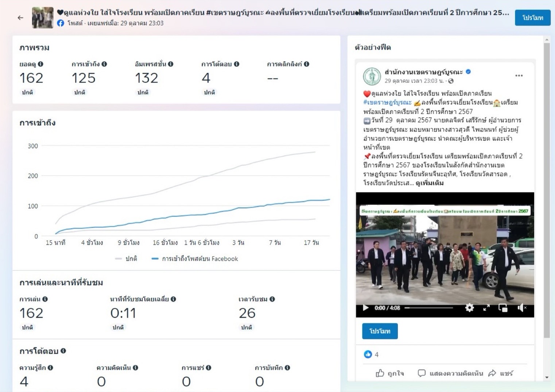Play the video in feed preview
This screenshot has height=392, width=555.
click(x=365, y=308)
